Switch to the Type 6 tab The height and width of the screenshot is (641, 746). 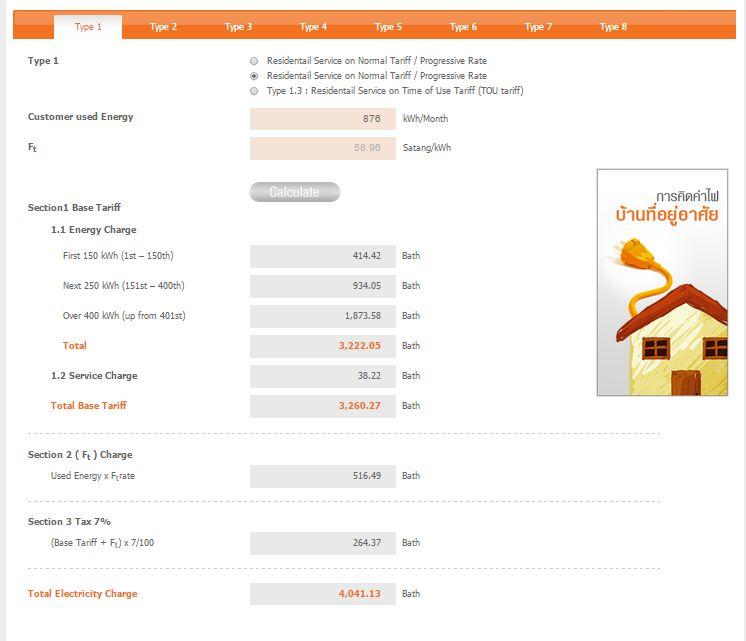pyautogui.click(x=463, y=27)
